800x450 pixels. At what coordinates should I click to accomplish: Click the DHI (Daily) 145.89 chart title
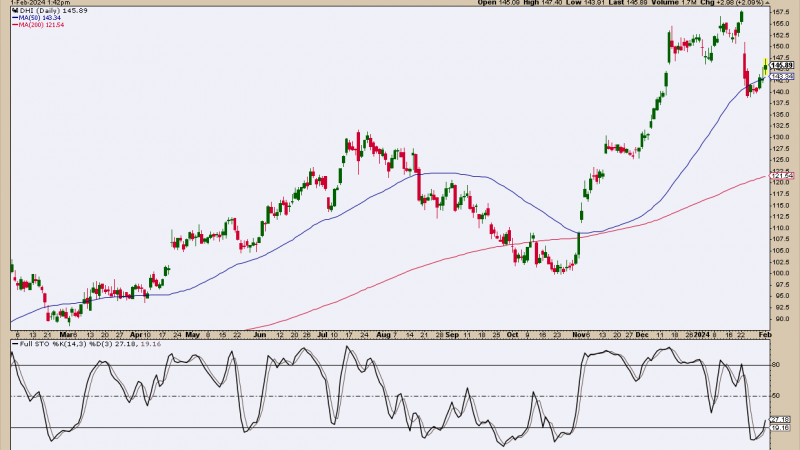(x=53, y=10)
